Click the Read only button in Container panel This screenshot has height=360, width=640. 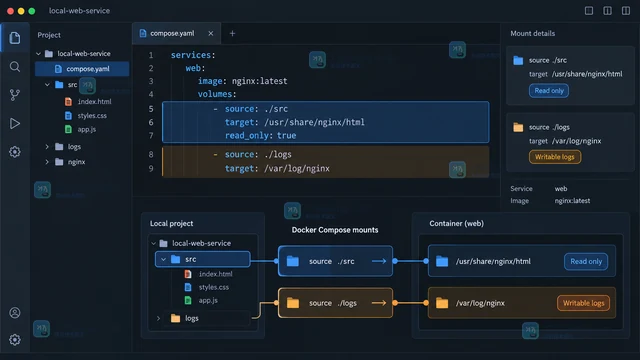pos(586,261)
